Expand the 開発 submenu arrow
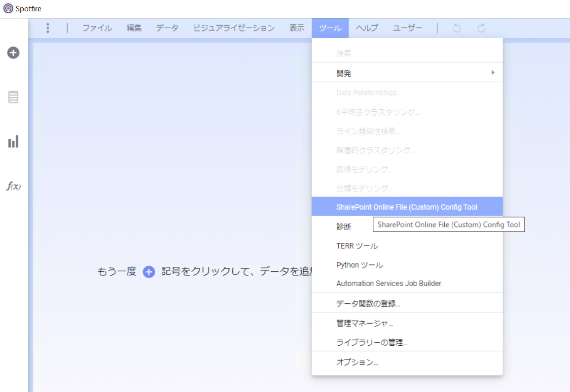This screenshot has height=392, width=570. [493, 72]
